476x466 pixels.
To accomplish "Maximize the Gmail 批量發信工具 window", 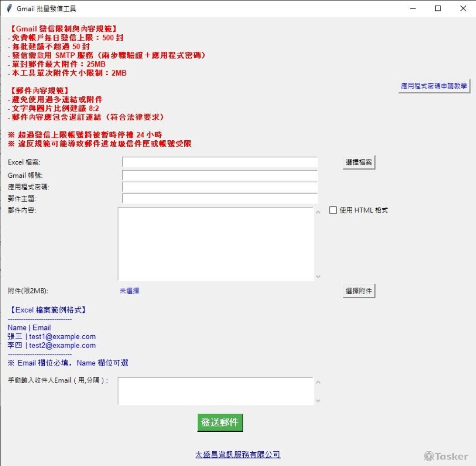I will pyautogui.click(x=438, y=8).
